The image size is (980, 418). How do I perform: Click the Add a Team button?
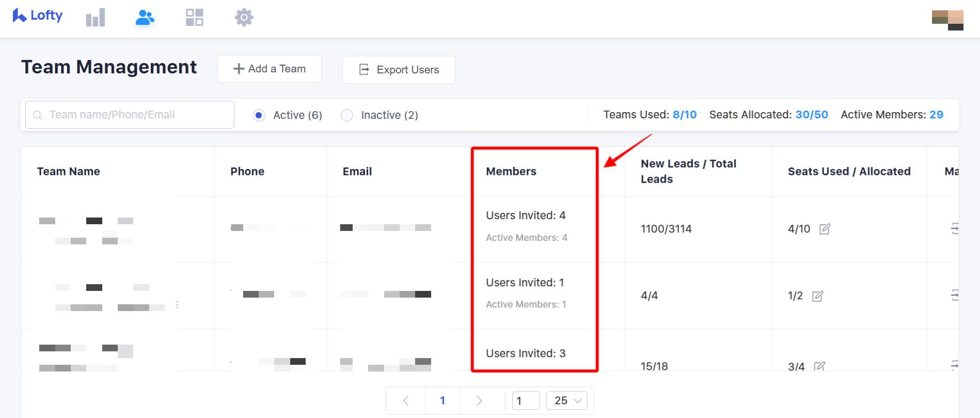[270, 69]
